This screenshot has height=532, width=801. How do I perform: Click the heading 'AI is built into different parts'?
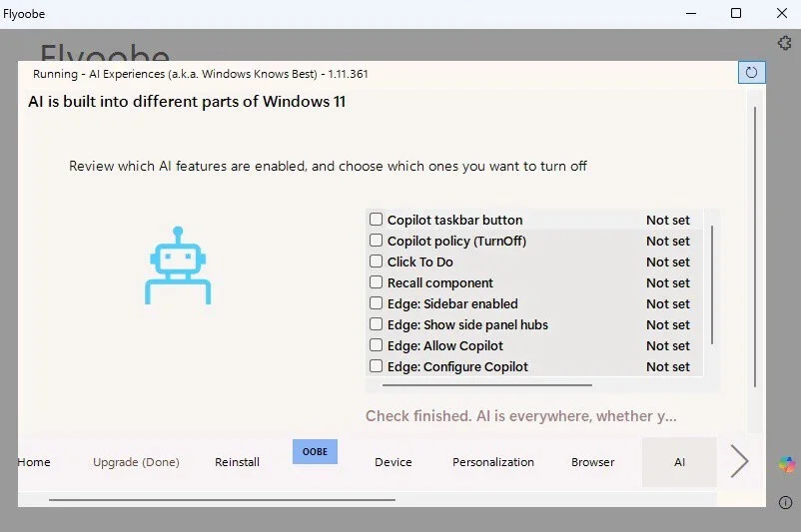click(x=187, y=102)
